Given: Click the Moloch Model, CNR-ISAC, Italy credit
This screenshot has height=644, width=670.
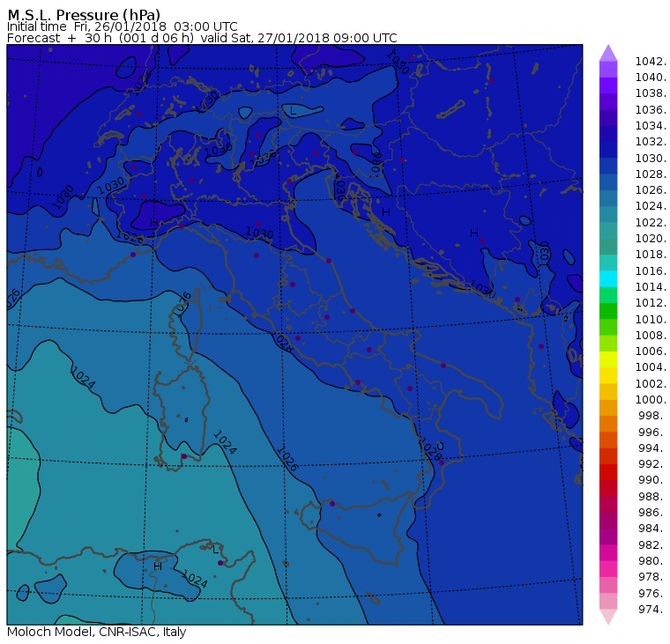Looking at the screenshot, I should pyautogui.click(x=97, y=632).
